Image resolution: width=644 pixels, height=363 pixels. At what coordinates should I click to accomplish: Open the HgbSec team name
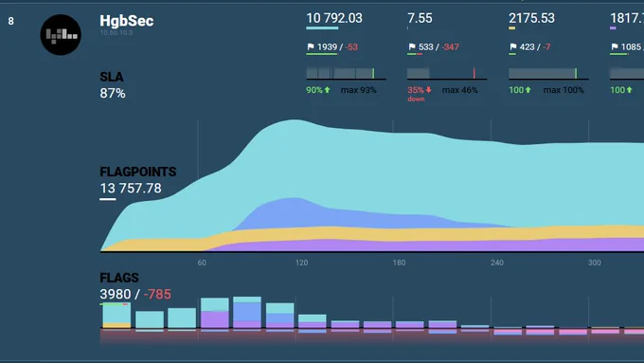pyautogui.click(x=127, y=21)
